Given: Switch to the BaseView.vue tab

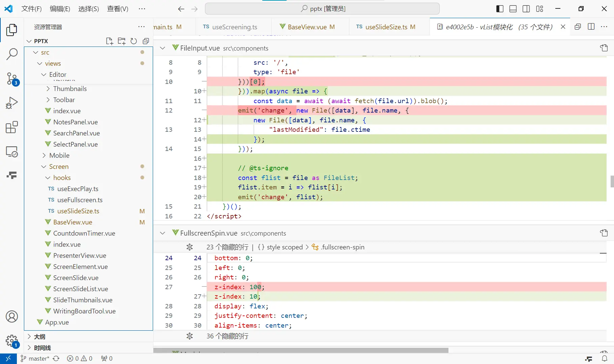Looking at the screenshot, I should (310, 27).
